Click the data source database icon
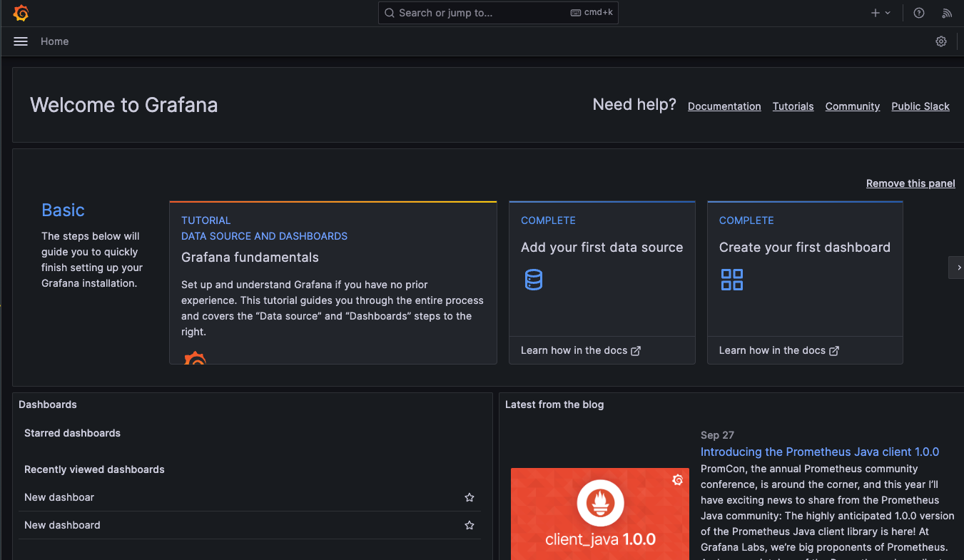The width and height of the screenshot is (964, 560). (x=534, y=279)
